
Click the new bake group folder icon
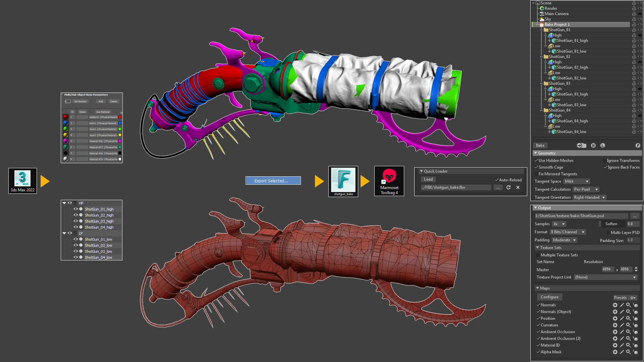[x=581, y=145]
